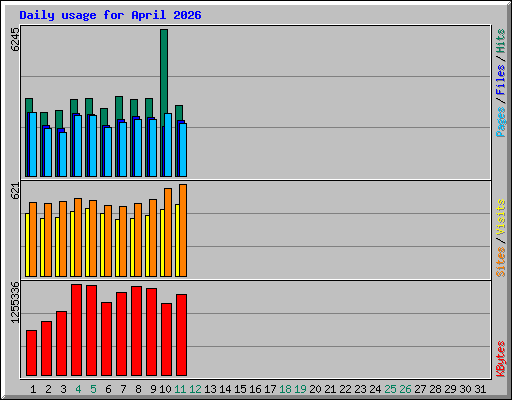Click the red KBytes bar for day 11
The height and width of the screenshot is (400, 512).
coord(181,335)
